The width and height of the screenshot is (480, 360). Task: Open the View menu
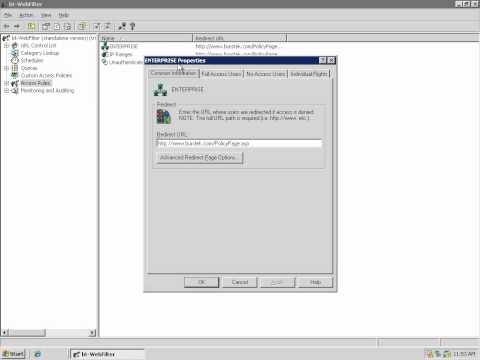(x=46, y=15)
